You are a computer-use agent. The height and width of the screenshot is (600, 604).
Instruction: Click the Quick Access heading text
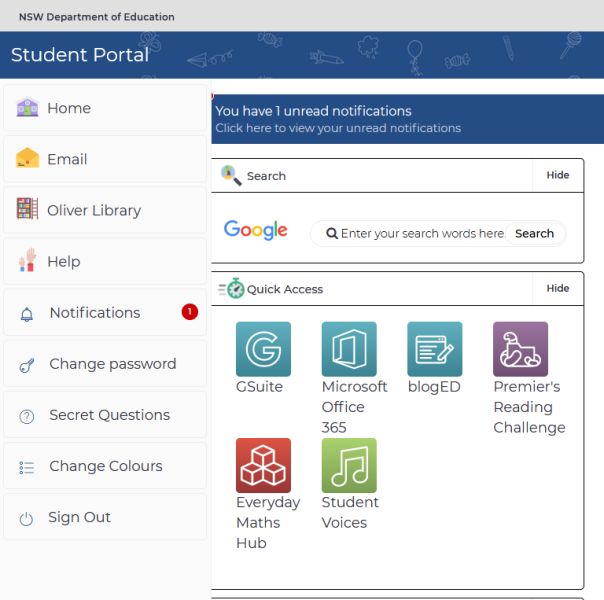(285, 289)
